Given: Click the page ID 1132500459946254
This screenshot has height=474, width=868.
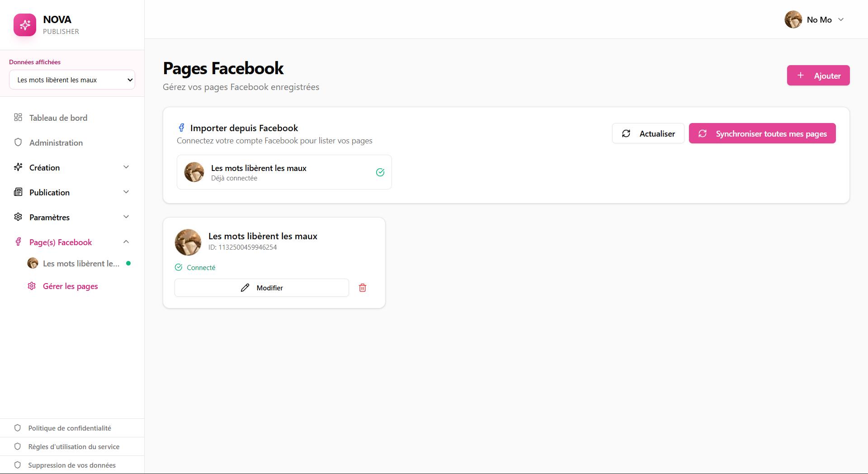Looking at the screenshot, I should click(x=242, y=247).
